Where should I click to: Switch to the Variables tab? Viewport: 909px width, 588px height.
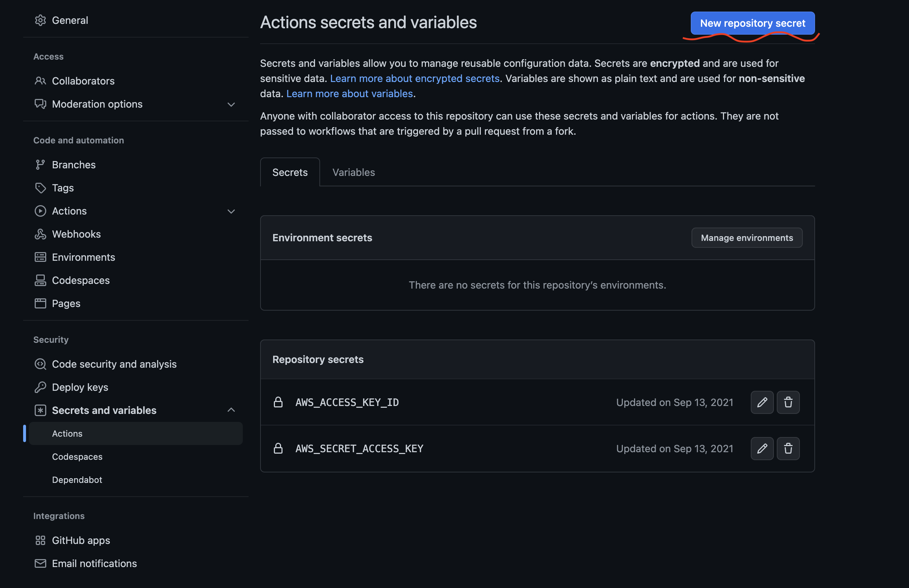click(x=354, y=172)
